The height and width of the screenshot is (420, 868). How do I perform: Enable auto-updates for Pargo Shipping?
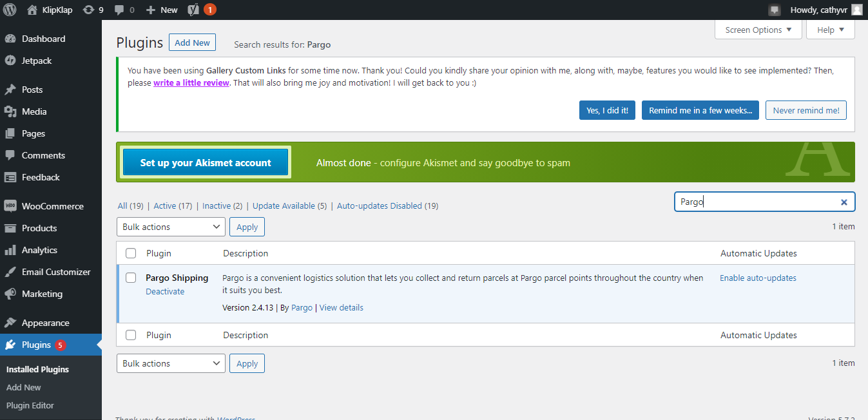[758, 278]
